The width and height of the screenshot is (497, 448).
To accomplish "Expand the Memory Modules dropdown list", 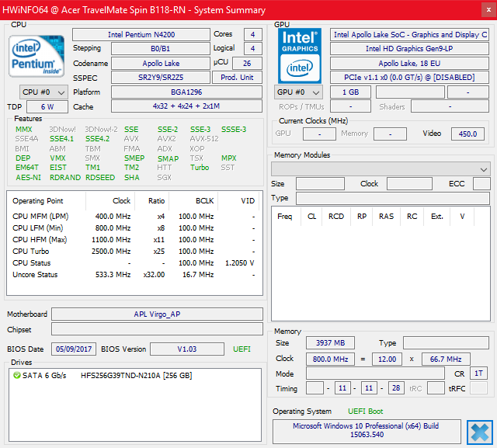I will pyautogui.click(x=380, y=168).
